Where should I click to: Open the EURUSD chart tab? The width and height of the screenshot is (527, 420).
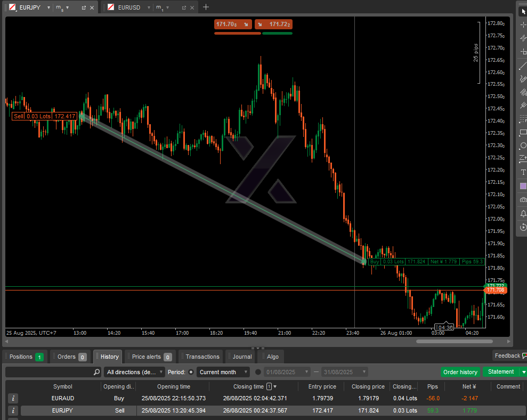[128, 7]
